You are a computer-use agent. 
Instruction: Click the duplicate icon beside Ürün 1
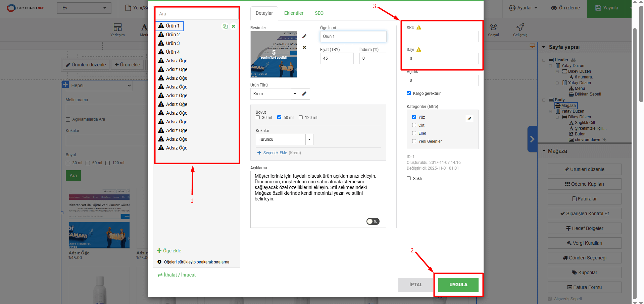(225, 26)
